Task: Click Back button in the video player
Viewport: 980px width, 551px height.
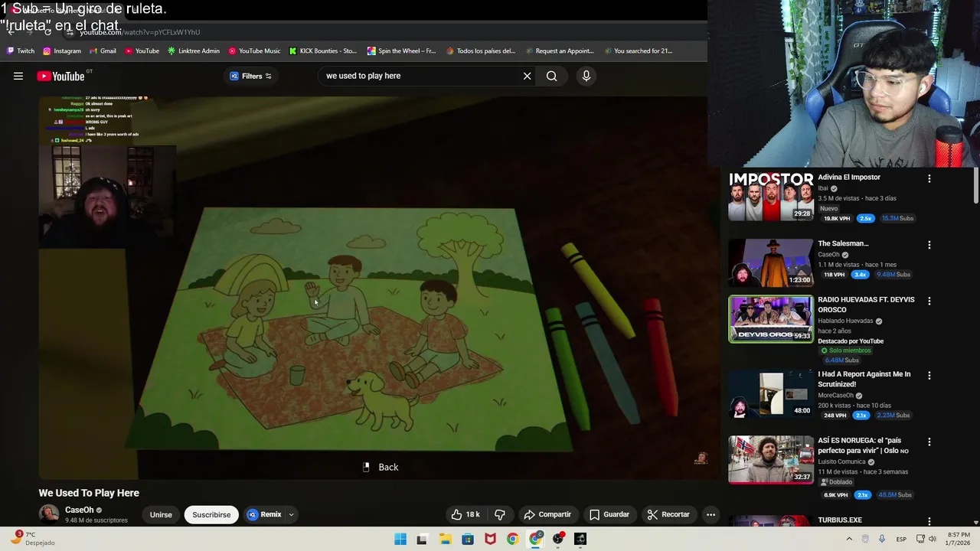Action: (x=381, y=467)
